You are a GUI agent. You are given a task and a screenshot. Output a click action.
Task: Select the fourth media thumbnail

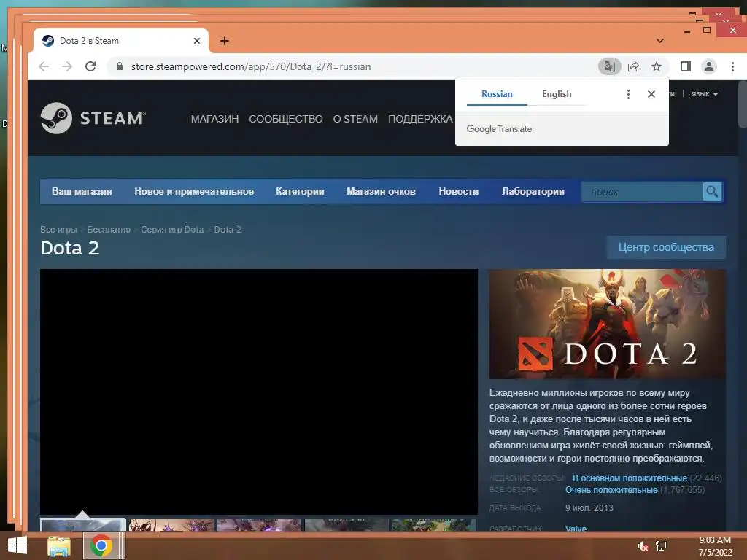(x=347, y=525)
